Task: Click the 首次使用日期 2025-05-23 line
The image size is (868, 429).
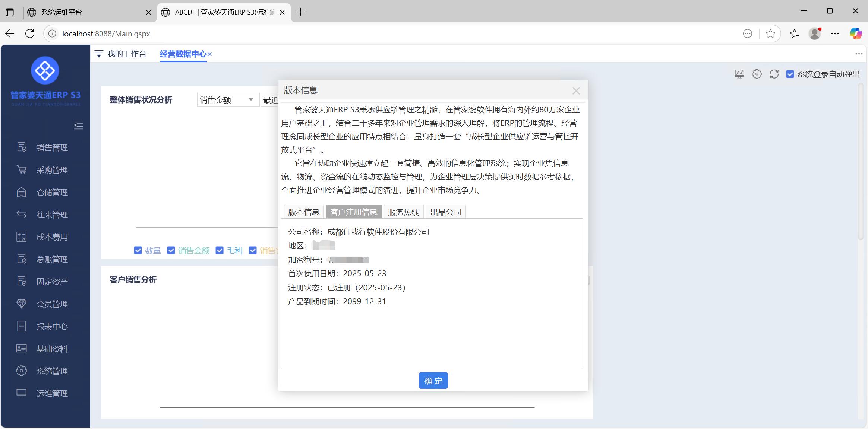Action: (x=337, y=274)
